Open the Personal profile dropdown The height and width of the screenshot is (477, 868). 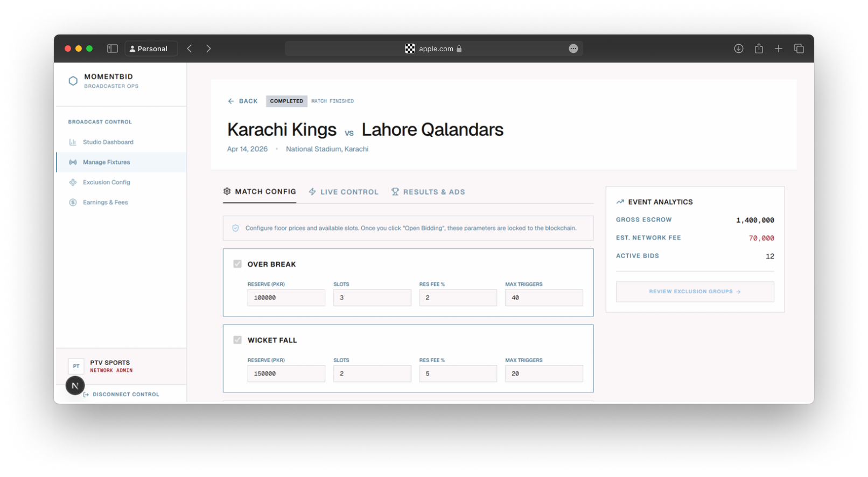click(151, 49)
